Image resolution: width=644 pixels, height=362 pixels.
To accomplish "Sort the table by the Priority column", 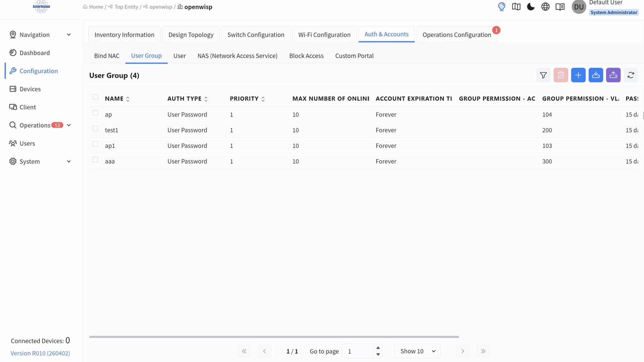I will pos(263,99).
